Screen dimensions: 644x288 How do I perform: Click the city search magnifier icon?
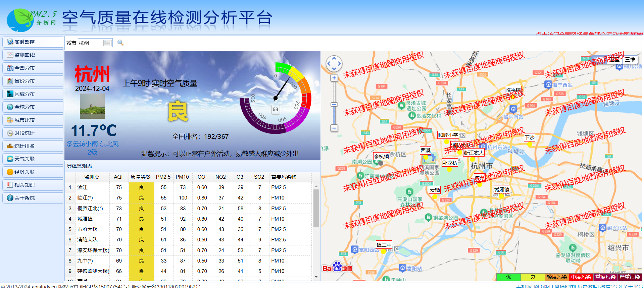tap(120, 43)
